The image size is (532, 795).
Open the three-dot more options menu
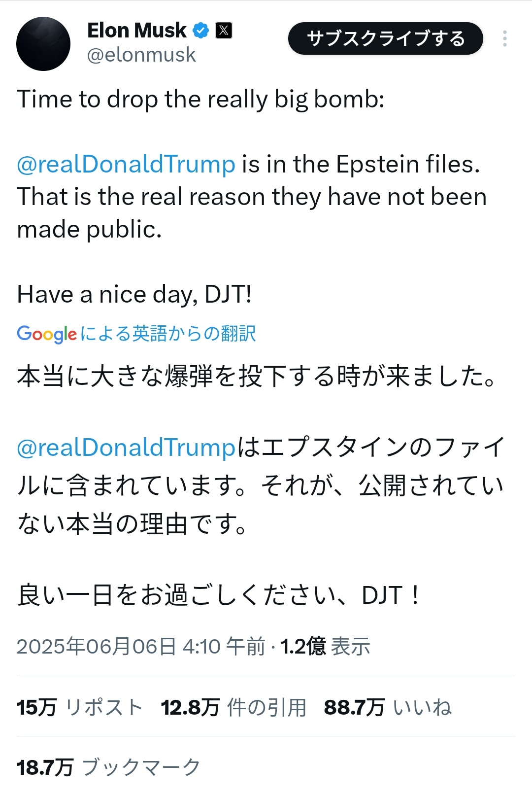pyautogui.click(x=504, y=38)
